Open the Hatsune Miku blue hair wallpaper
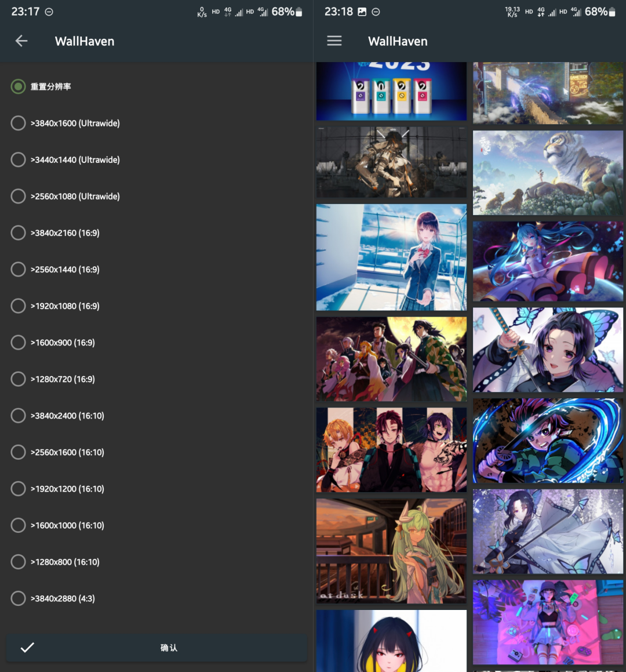The height and width of the screenshot is (672, 626). click(x=548, y=261)
